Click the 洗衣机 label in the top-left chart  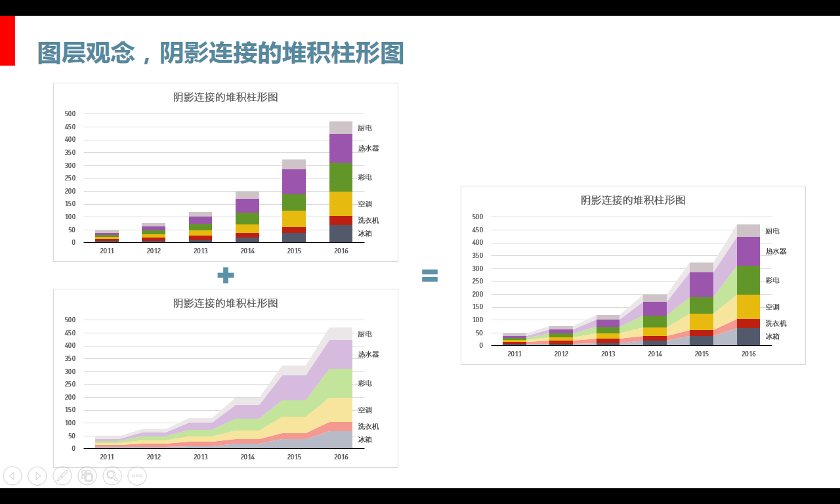pyautogui.click(x=369, y=220)
